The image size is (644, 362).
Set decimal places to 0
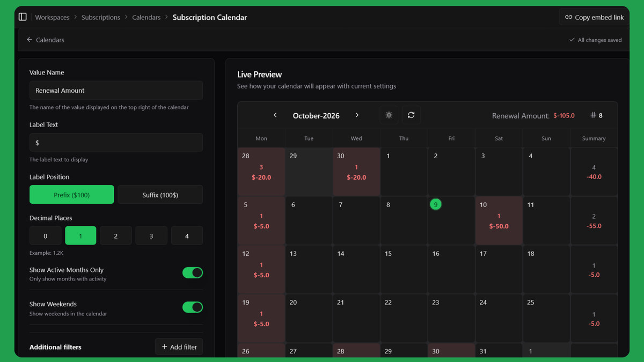[45, 235]
